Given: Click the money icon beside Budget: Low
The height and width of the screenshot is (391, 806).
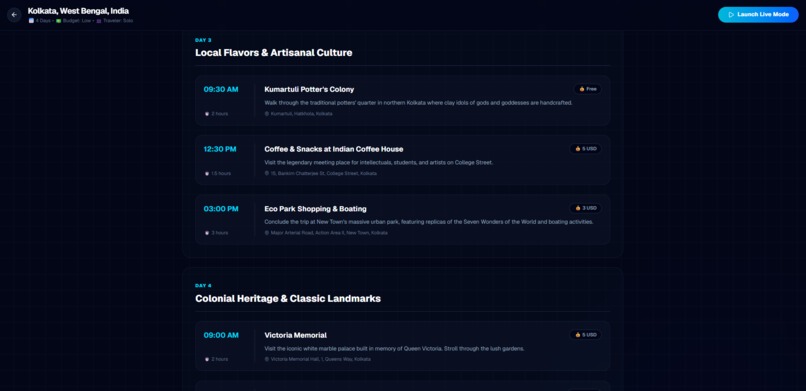Looking at the screenshot, I should [x=59, y=21].
